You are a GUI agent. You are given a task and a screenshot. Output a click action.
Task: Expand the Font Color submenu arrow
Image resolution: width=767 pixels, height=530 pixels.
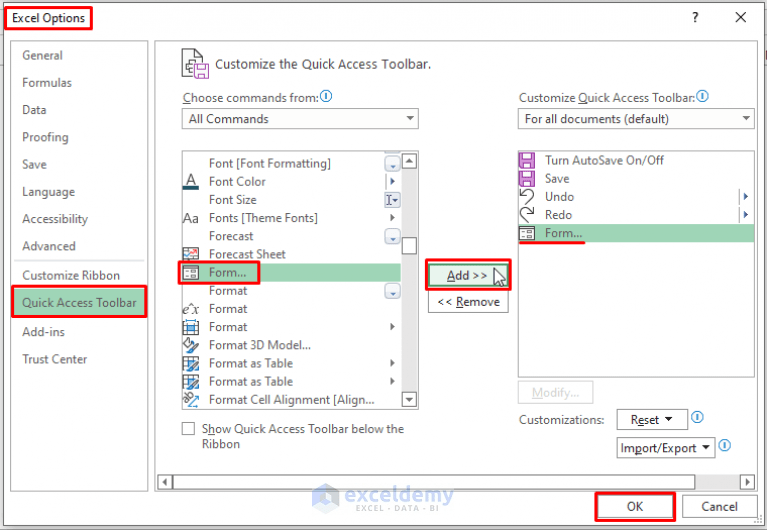coord(392,182)
